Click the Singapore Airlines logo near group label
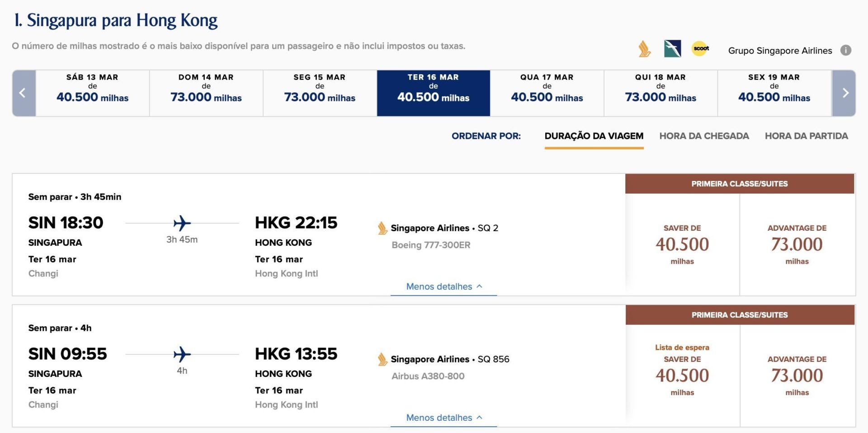This screenshot has height=433, width=868. click(645, 49)
